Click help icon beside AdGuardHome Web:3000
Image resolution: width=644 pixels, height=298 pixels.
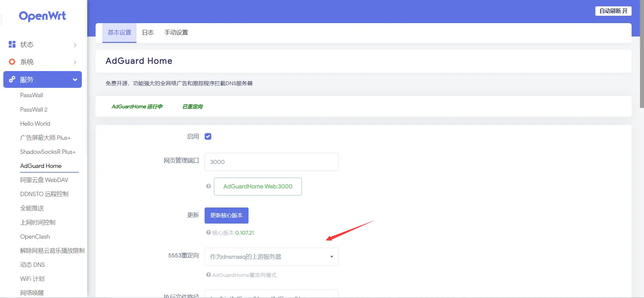click(x=209, y=186)
